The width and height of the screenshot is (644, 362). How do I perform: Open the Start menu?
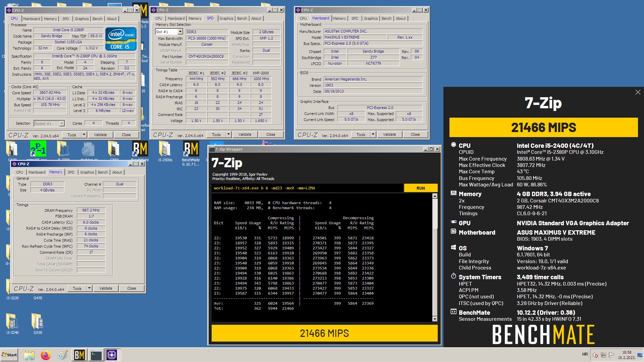9,355
